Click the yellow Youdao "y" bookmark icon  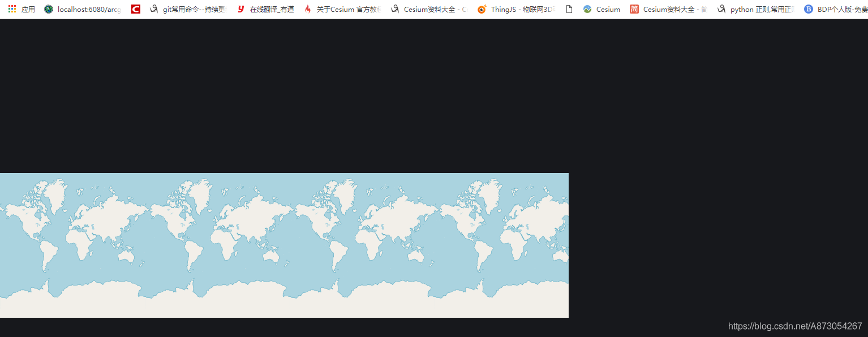point(240,9)
